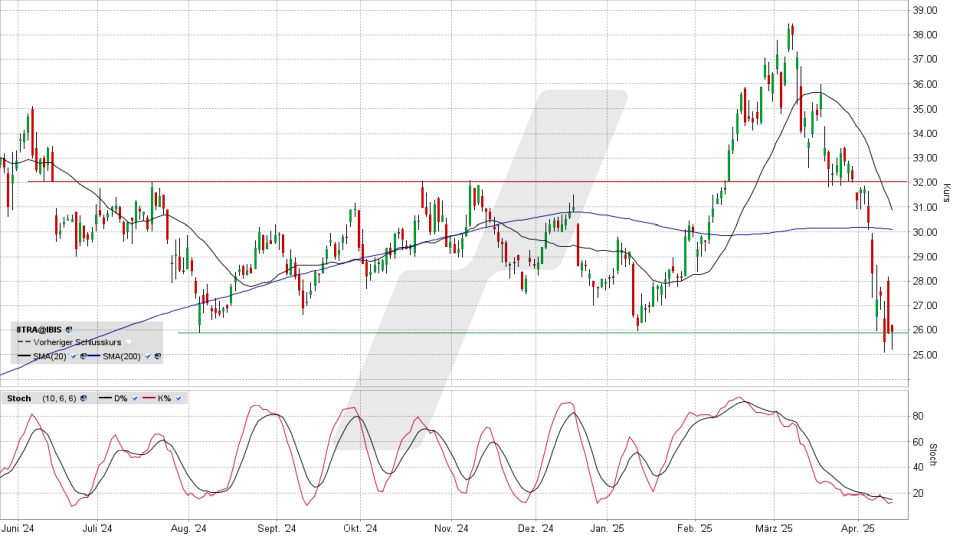
Task: Click the Kurs axis title
Action: [947, 193]
